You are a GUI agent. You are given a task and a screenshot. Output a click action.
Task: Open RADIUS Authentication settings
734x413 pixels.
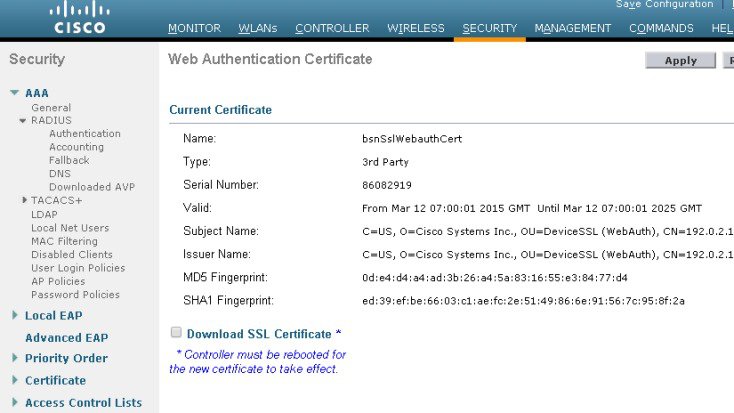point(85,133)
